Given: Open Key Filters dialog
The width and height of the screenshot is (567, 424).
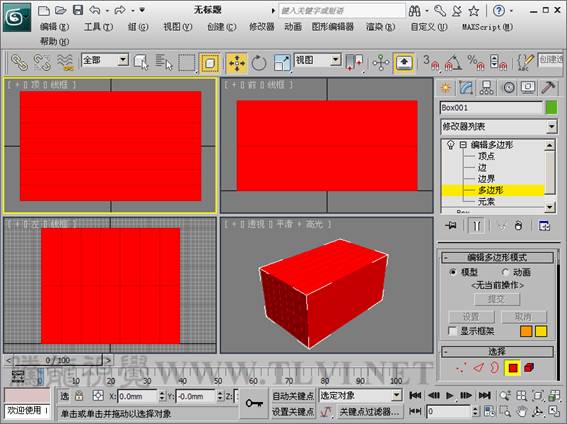Looking at the screenshot, I should [x=369, y=411].
